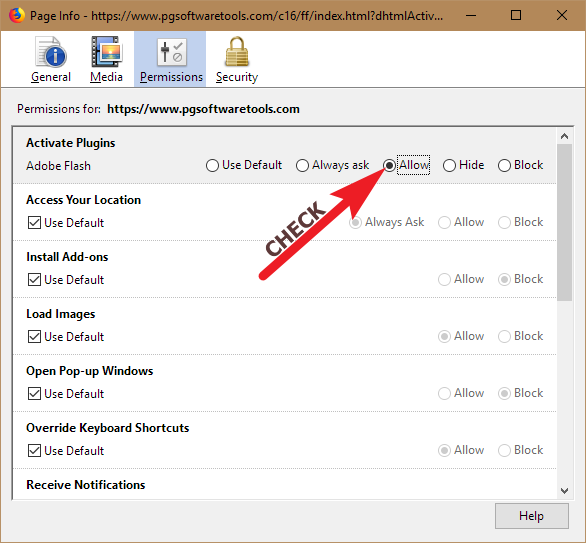Viewport: 586px width, 543px height.
Task: Uncheck Use Default under Access Your Location
Action: [34, 223]
